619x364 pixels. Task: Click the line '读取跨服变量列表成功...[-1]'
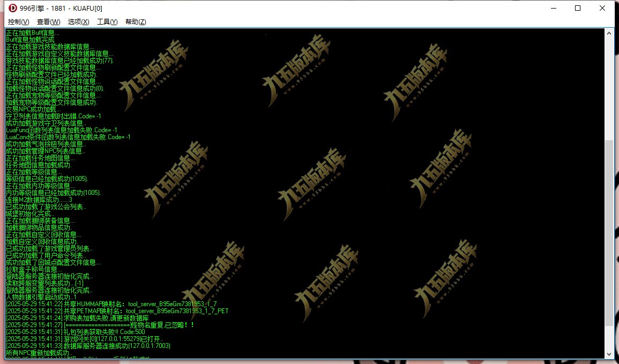44,283
